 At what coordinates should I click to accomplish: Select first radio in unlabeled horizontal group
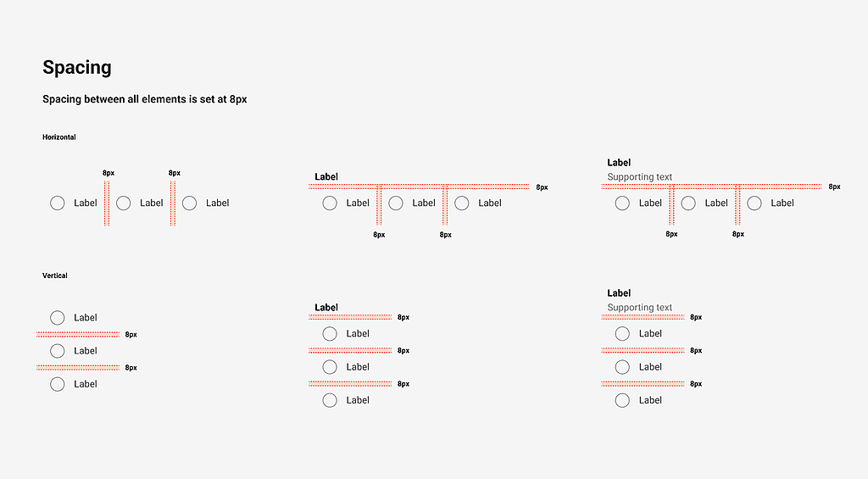coord(58,203)
